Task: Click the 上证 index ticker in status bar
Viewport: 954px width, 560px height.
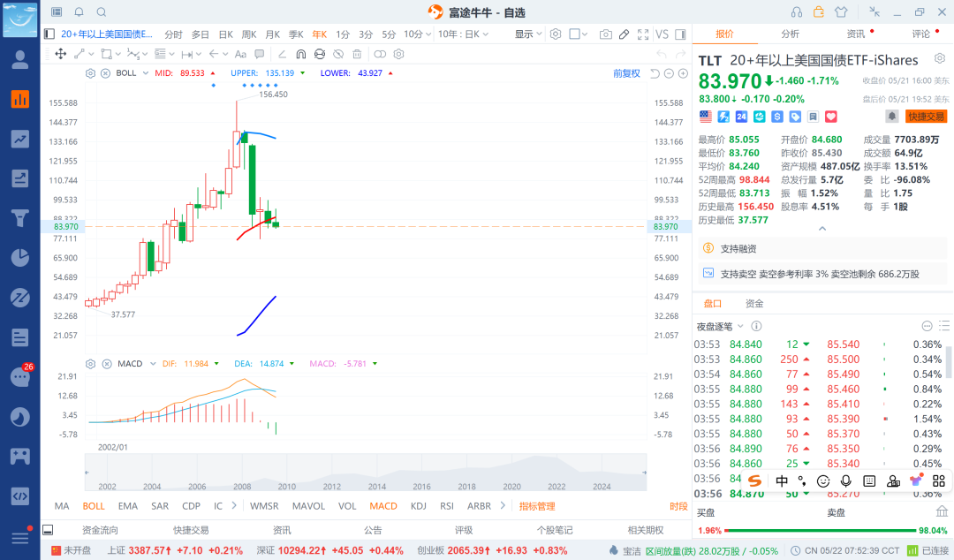Action: coord(175,550)
